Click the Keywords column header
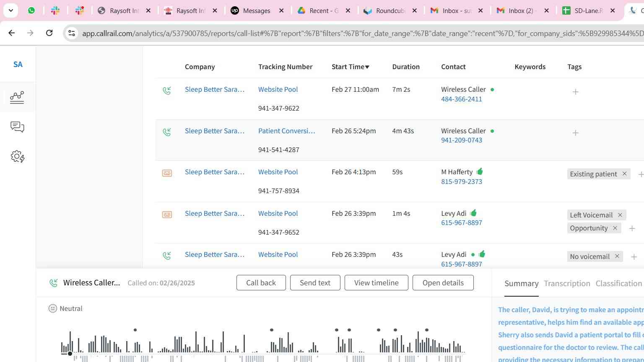Screen dimensions: 644x362 (530, 67)
